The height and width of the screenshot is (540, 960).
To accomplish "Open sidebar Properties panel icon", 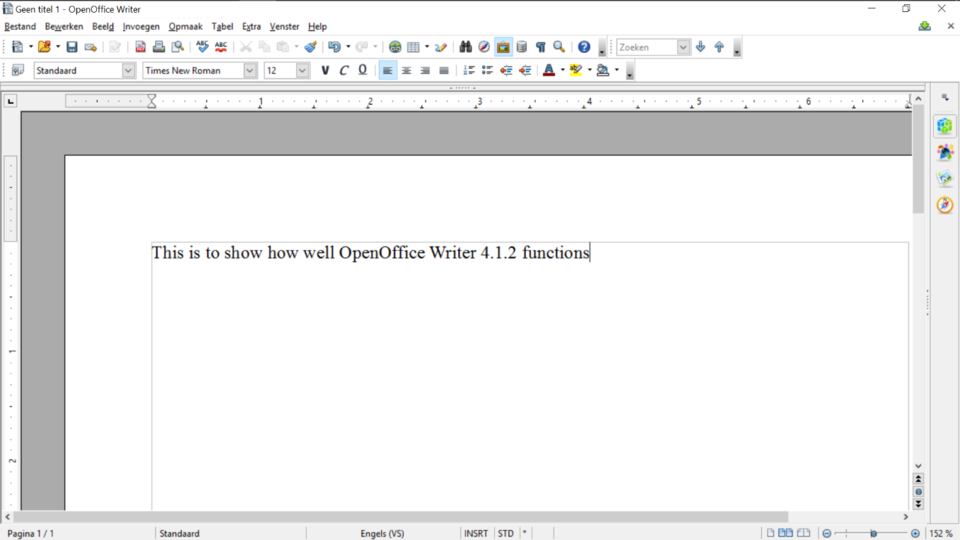I will click(x=945, y=126).
